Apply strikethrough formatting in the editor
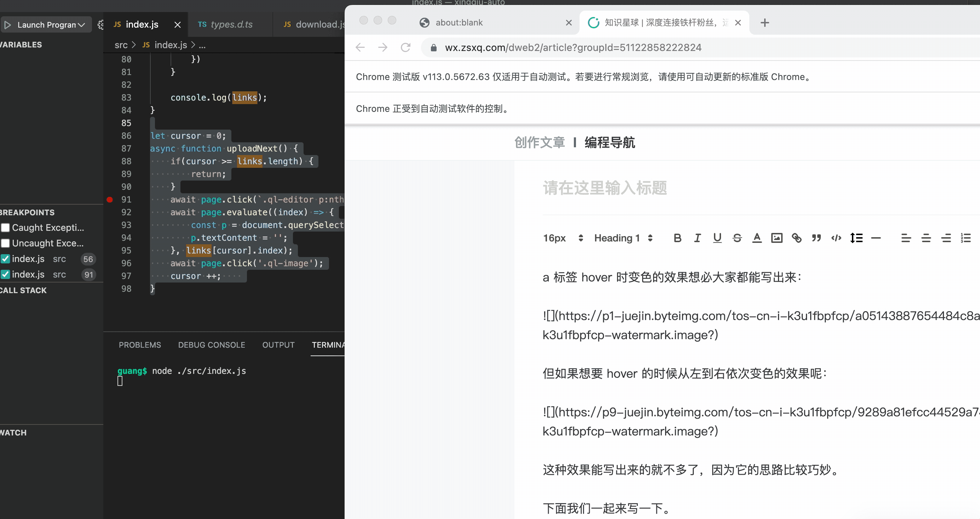Image resolution: width=980 pixels, height=519 pixels. 737,238
